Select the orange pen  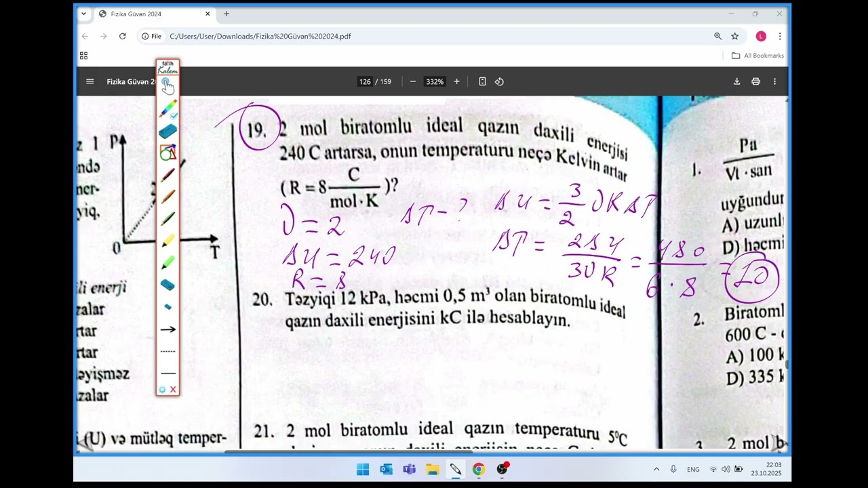(x=167, y=197)
